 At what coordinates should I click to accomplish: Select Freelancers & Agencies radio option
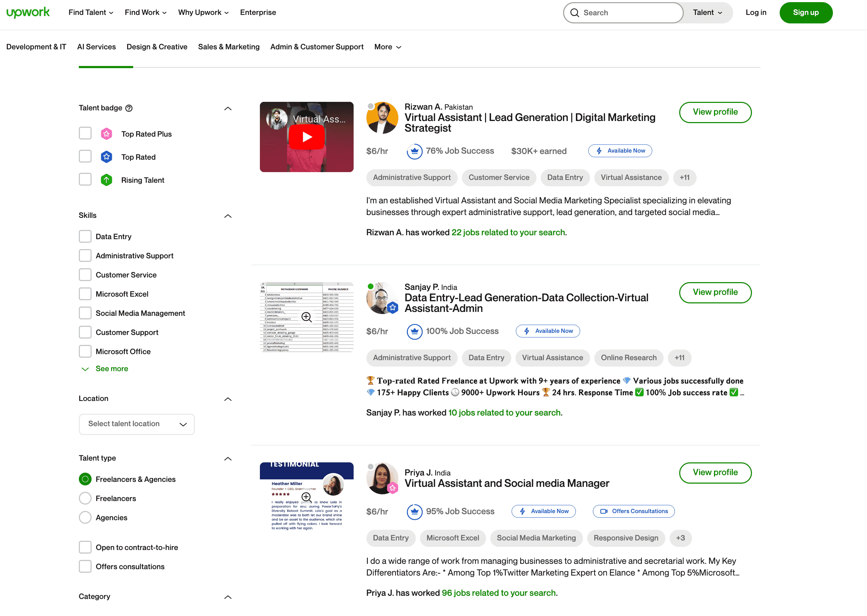pyautogui.click(x=85, y=479)
